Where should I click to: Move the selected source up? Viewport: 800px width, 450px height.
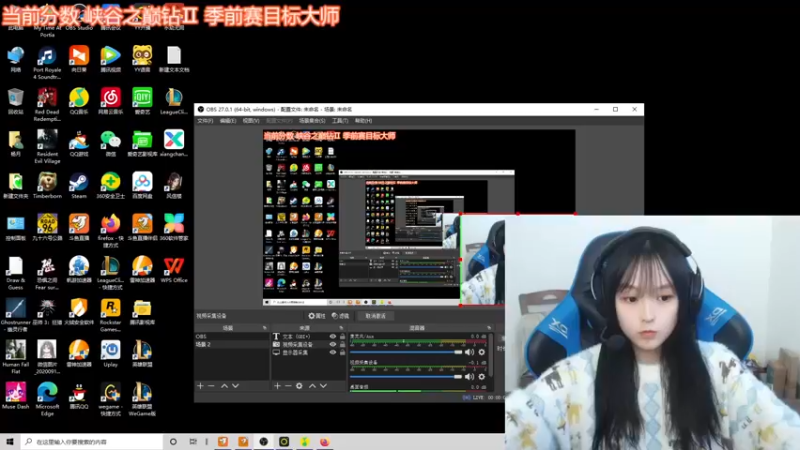pos(312,386)
